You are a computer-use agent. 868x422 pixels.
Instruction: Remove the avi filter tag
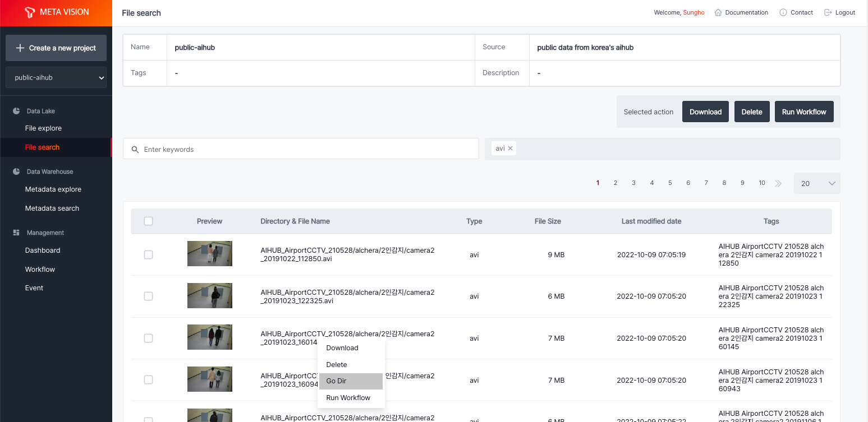click(510, 149)
